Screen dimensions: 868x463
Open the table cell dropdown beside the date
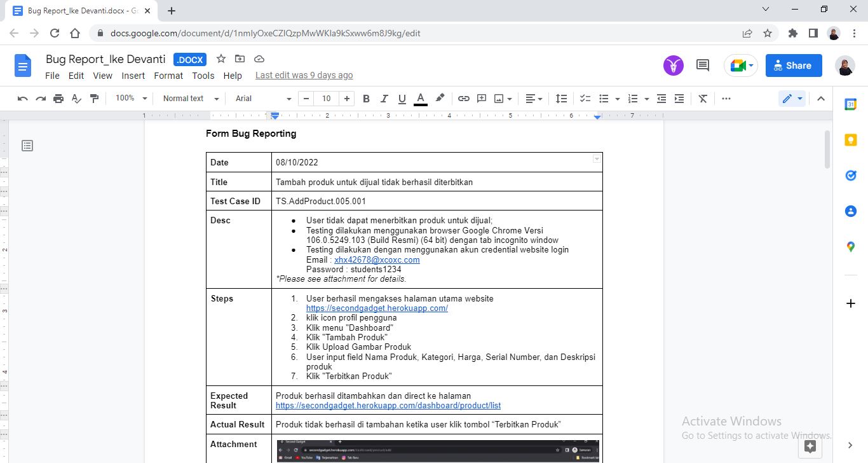(x=597, y=159)
